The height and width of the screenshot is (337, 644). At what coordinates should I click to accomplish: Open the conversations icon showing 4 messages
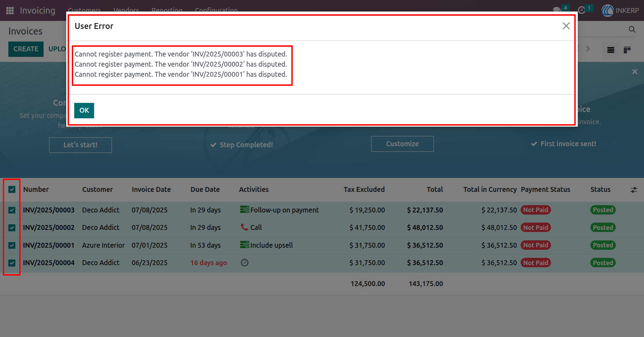point(557,10)
